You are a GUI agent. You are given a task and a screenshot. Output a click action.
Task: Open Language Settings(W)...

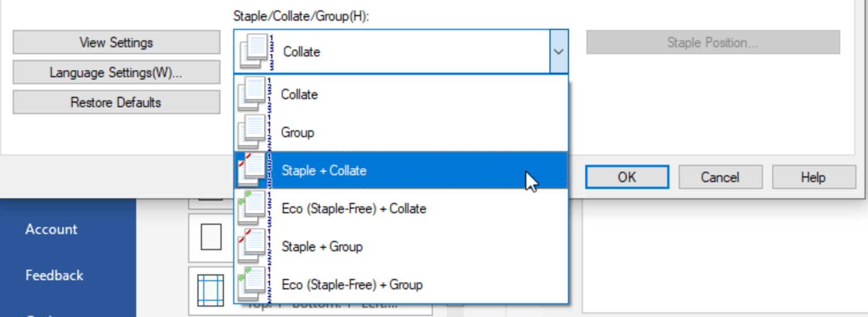(117, 73)
